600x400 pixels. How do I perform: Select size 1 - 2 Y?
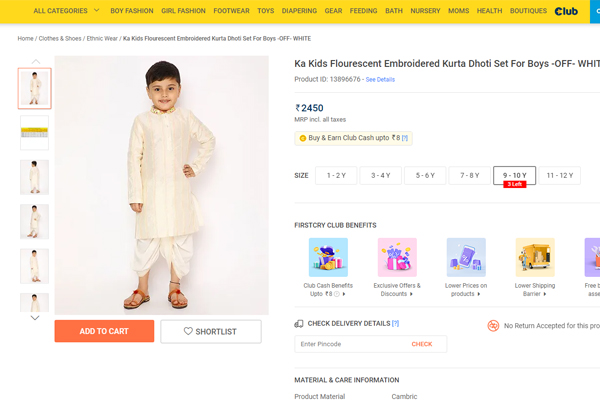click(336, 176)
